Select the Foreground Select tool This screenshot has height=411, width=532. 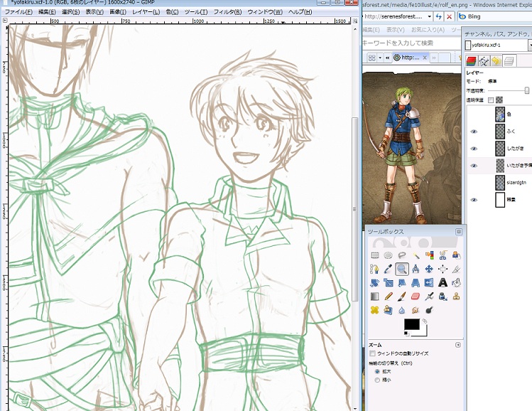coord(456,255)
